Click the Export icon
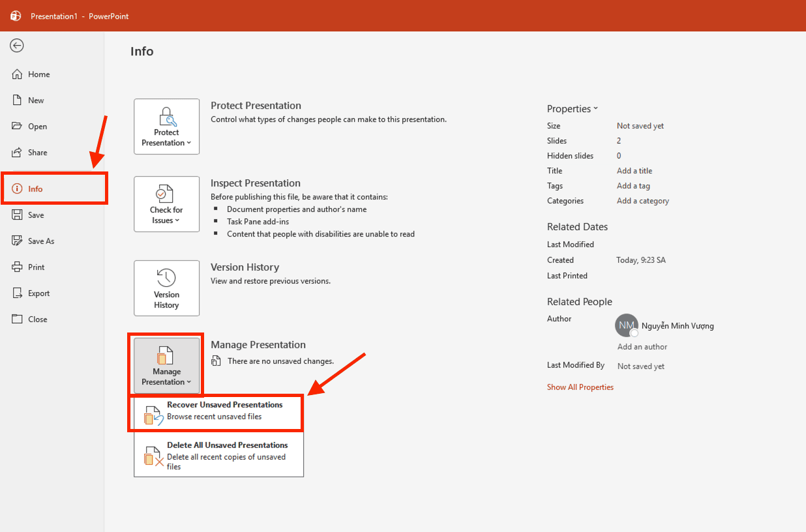Viewport: 806px width, 532px height. point(17,293)
